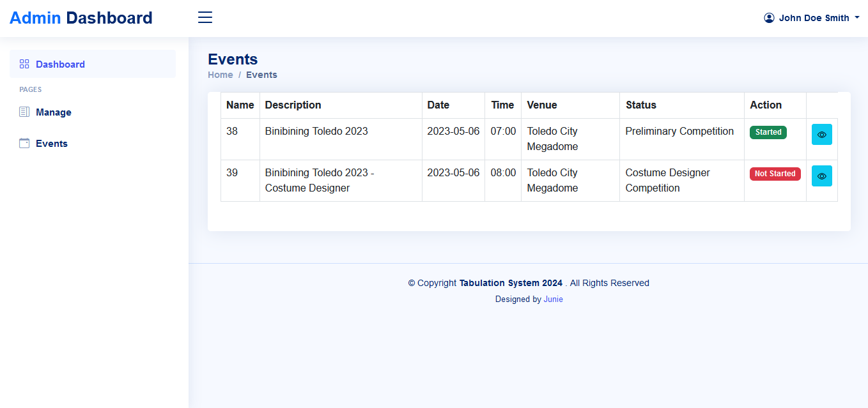View event 38 using eye button
Viewport: 868px width, 408px height.
pos(821,135)
